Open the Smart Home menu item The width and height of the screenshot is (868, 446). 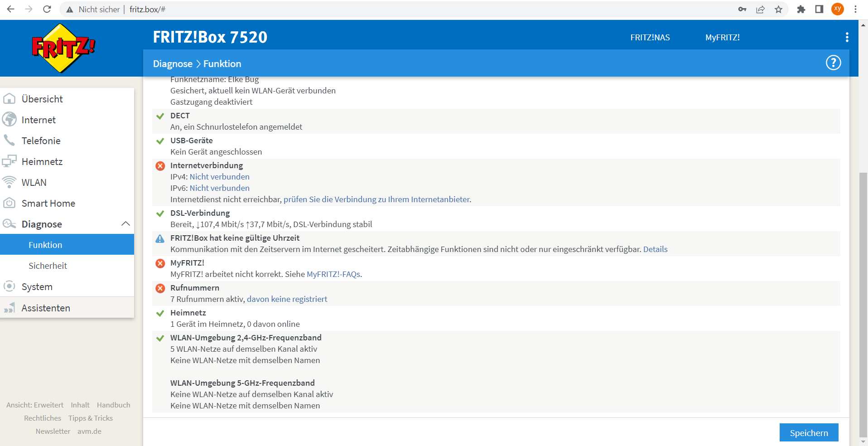pyautogui.click(x=67, y=203)
